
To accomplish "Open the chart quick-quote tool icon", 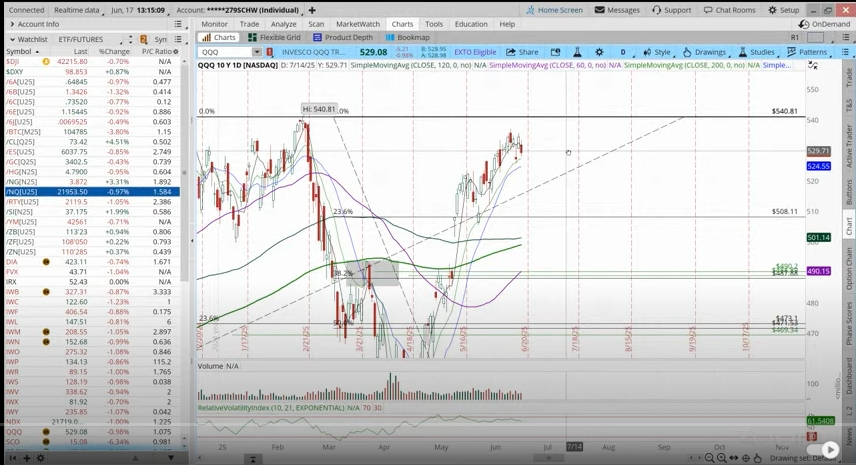I will 555,52.
